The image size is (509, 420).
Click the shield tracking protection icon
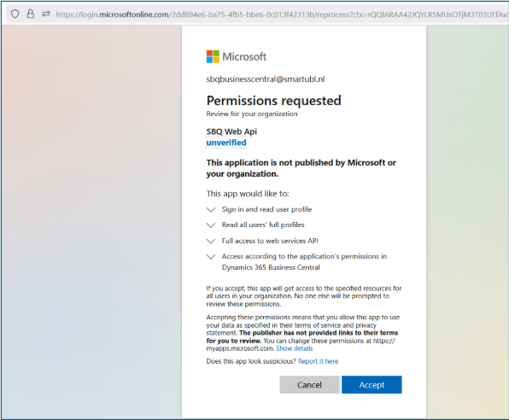click(x=15, y=14)
